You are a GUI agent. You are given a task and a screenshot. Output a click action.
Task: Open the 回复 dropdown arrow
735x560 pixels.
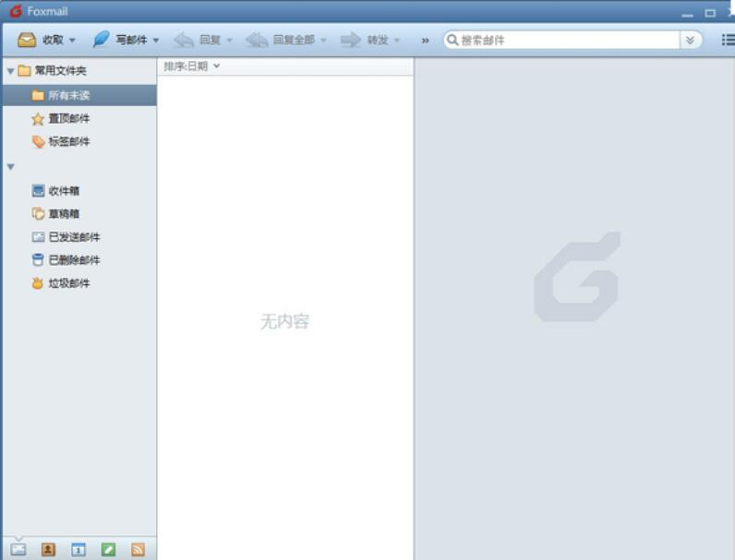(x=230, y=41)
